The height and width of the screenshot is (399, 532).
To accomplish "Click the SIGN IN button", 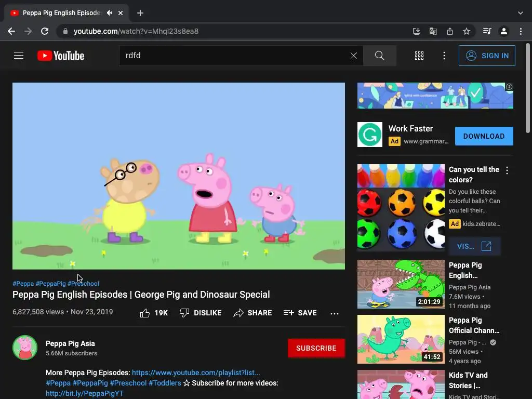I will (x=487, y=56).
